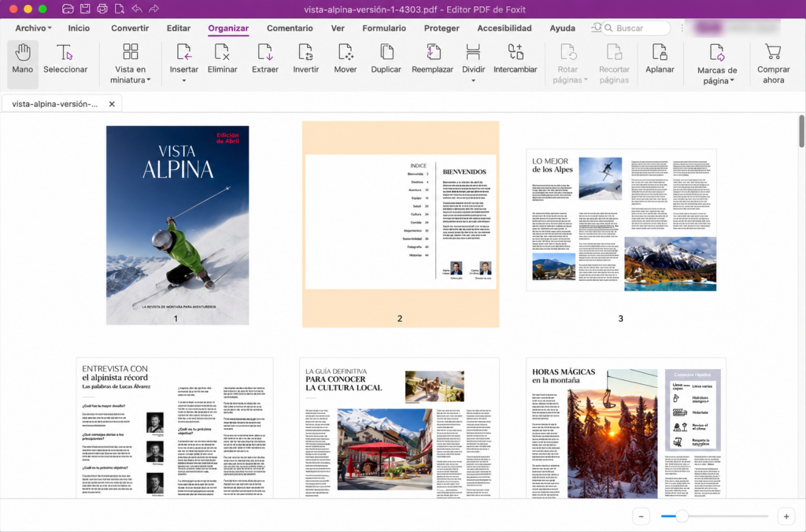
Task: Select the Horas Mágicas page thumbnail
Action: 626,427
